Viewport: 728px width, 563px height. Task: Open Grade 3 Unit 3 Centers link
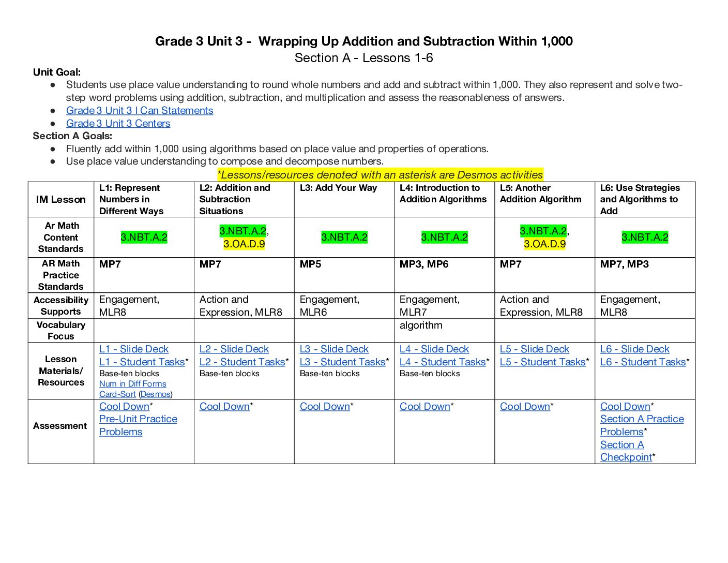118,123
